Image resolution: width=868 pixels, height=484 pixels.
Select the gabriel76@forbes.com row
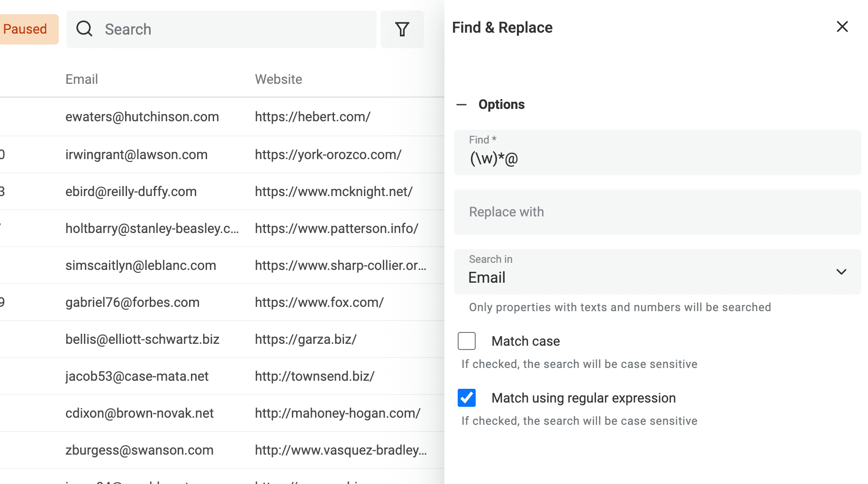tap(132, 302)
